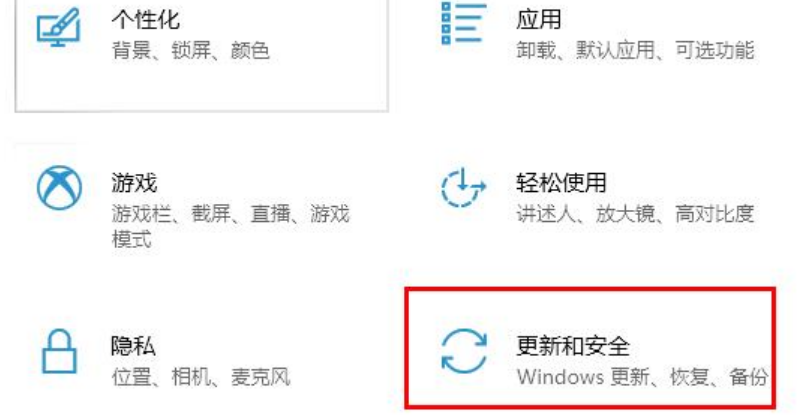Viewport: 797px width, 418px height.
Task: Select the 轻松使用 category heading
Action: 561,183
